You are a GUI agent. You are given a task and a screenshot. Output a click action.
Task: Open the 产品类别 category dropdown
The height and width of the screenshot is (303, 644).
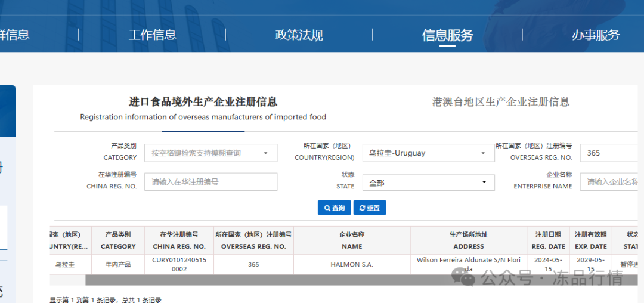[x=210, y=153]
